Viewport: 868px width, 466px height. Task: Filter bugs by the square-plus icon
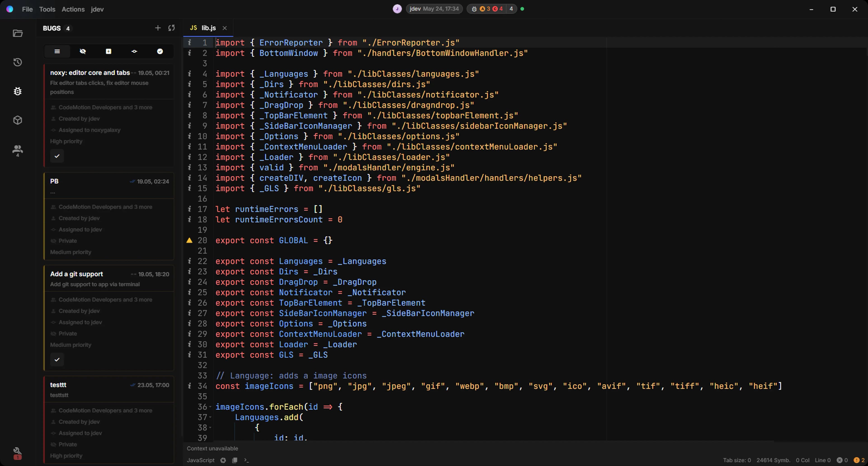[x=108, y=51]
